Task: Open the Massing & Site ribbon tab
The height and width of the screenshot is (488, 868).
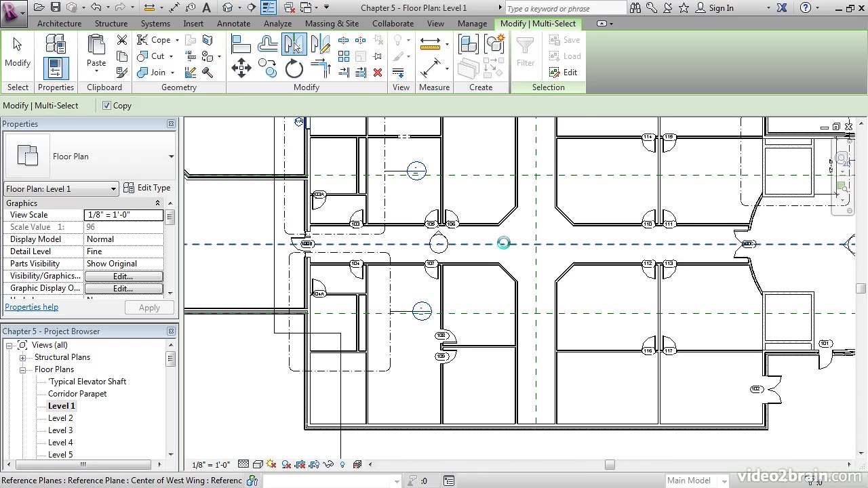Action: 332,23
